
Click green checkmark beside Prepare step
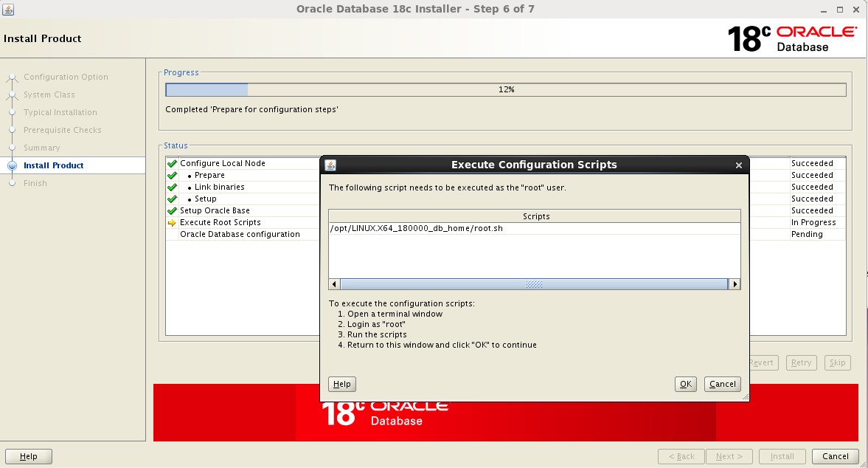[x=172, y=175]
